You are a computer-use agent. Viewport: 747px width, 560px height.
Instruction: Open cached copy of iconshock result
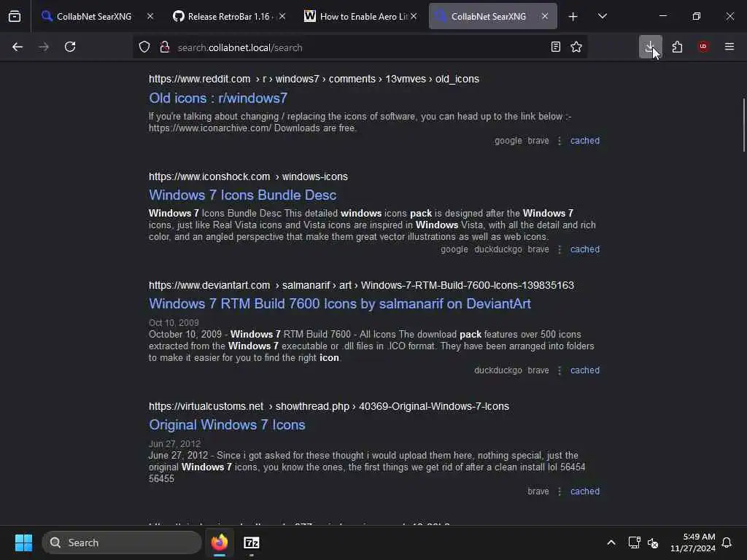click(585, 249)
